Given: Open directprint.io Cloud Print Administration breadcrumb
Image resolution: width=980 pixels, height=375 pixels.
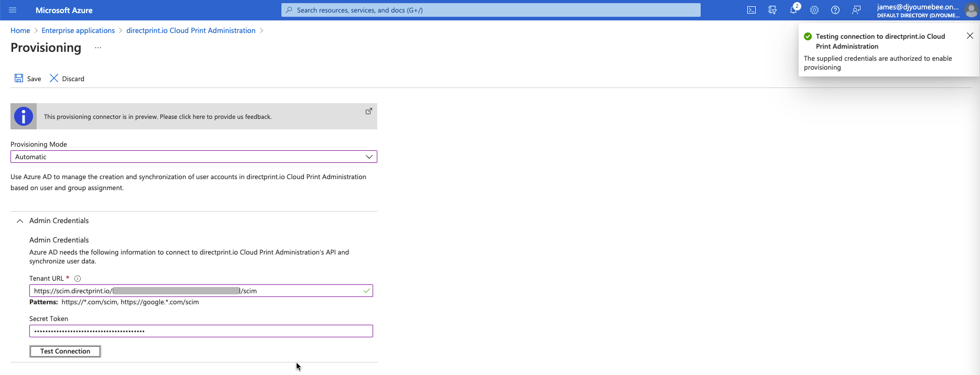Looking at the screenshot, I should [x=191, y=30].
